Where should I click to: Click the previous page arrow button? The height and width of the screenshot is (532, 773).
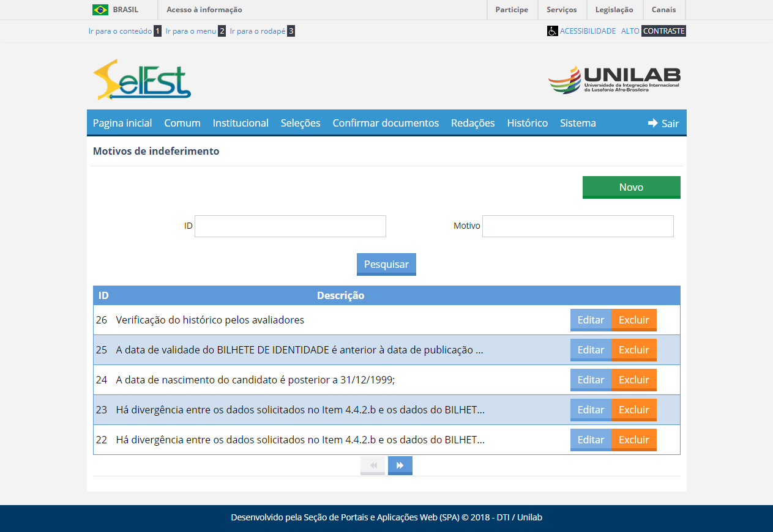[x=373, y=465]
